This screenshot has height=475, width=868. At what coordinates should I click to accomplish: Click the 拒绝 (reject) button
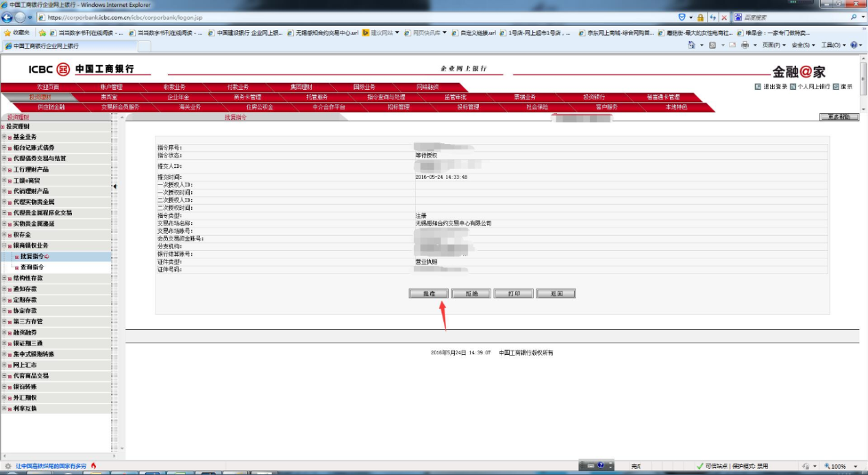click(471, 293)
